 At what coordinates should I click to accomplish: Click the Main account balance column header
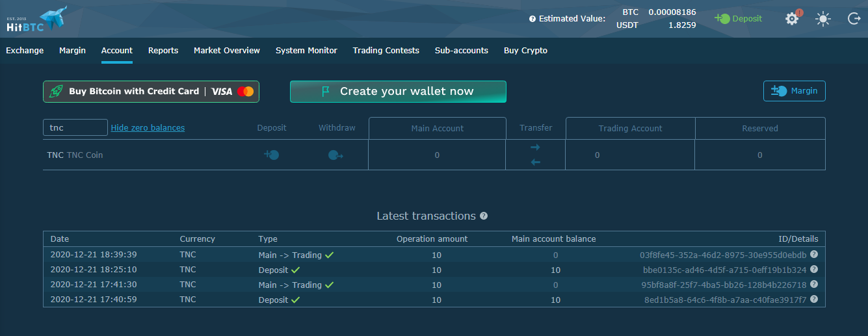[553, 239]
